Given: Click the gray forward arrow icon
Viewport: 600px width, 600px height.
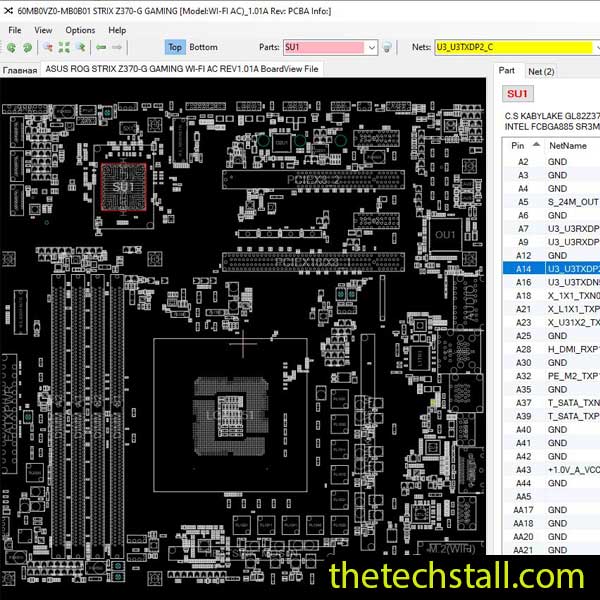Looking at the screenshot, I should 117,47.
